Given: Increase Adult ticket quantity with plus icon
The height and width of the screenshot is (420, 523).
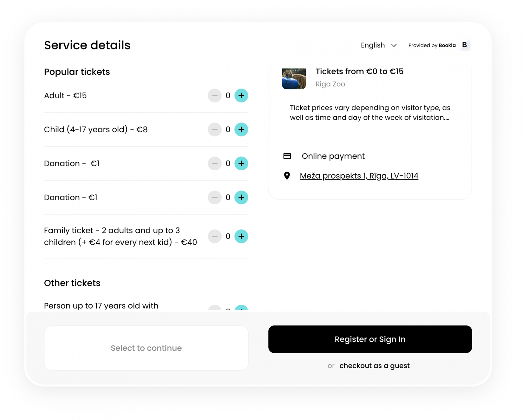Looking at the screenshot, I should 241,95.
